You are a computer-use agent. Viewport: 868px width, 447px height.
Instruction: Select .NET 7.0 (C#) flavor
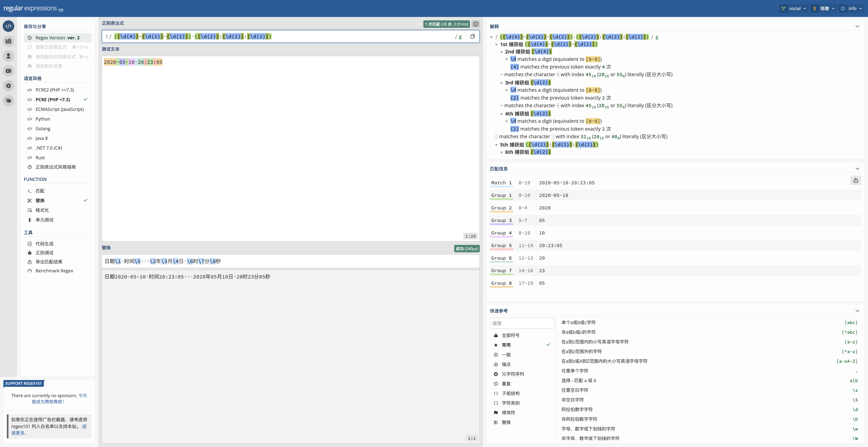tap(58, 148)
